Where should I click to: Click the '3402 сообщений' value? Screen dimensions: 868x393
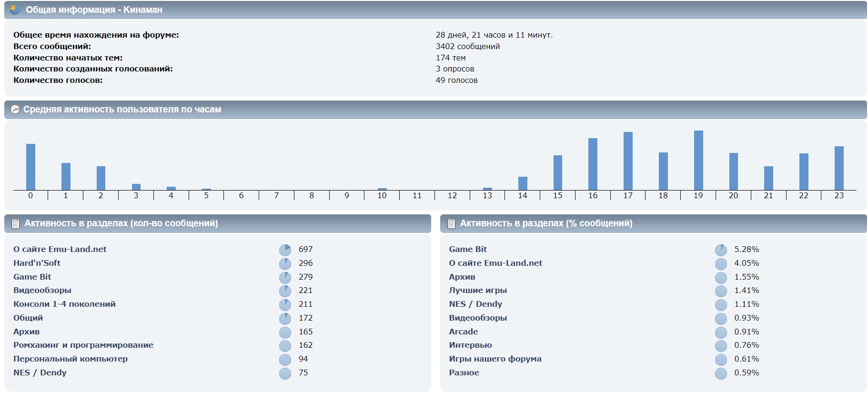pyautogui.click(x=468, y=46)
